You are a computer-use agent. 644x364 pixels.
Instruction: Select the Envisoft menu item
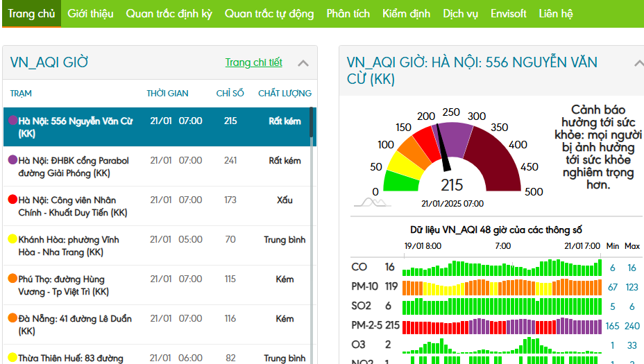pyautogui.click(x=508, y=13)
